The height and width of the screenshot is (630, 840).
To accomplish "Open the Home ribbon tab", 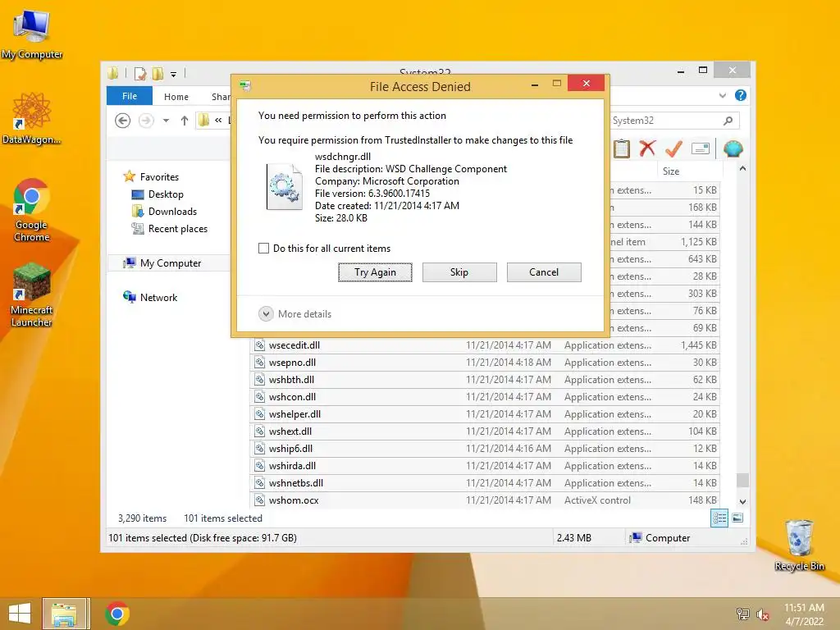I will pos(176,97).
